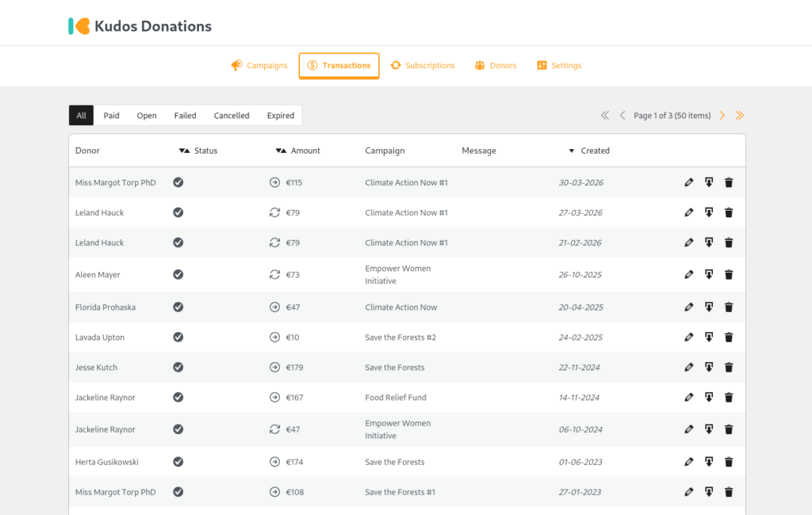The height and width of the screenshot is (515, 812).
Task: Jump to last page of transactions
Action: point(740,116)
